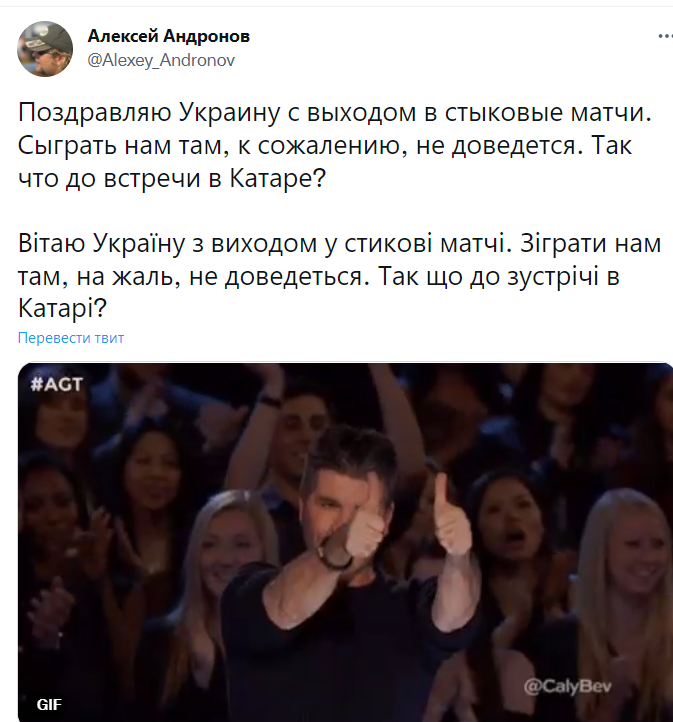Open Алексей Андронов's profile avatar picture
Viewport: 673px width, 722px height.
pos(45,49)
